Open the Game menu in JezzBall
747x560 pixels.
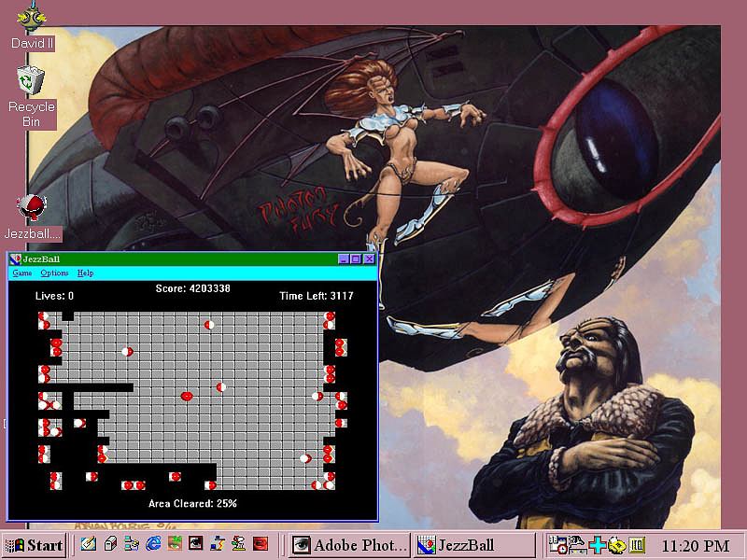21,273
